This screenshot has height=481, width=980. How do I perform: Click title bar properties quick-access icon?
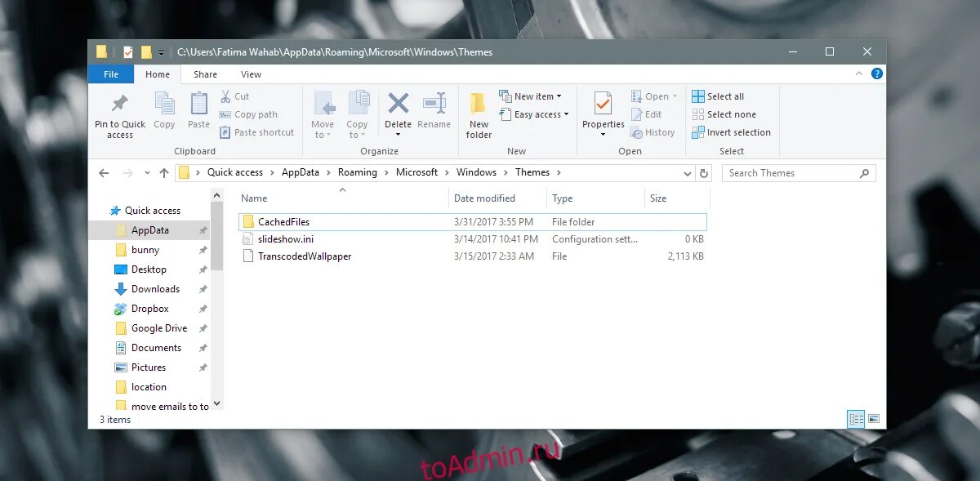click(128, 51)
